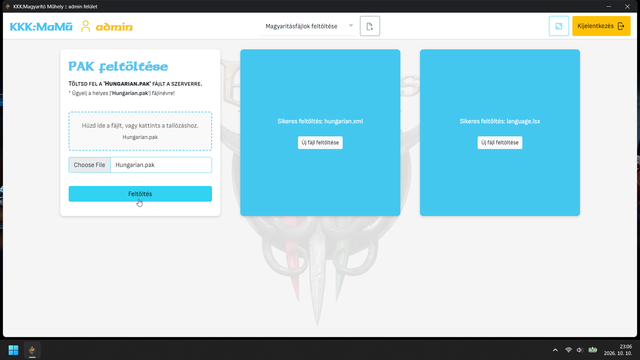Click the Kijelentkezés logout button
640x360 pixels.
(601, 26)
